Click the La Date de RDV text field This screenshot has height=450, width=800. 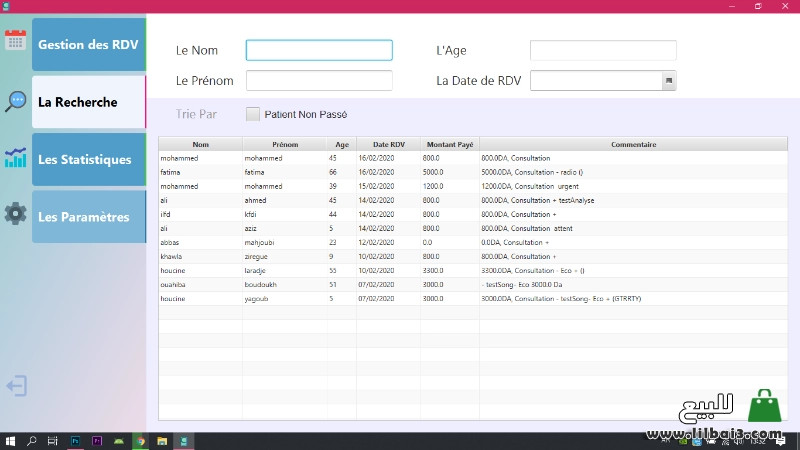(596, 81)
